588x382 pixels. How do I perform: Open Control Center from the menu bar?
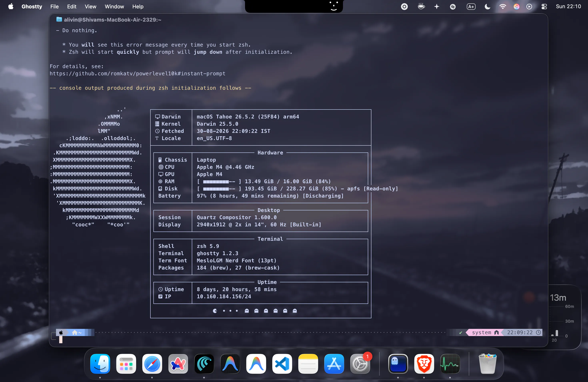coord(544,6)
